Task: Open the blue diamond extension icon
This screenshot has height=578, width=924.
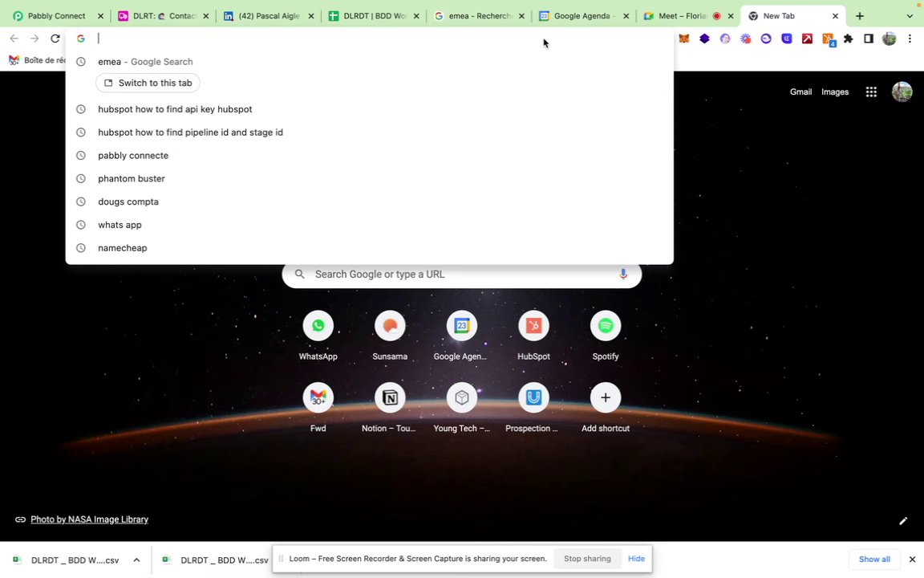Action: tap(705, 39)
